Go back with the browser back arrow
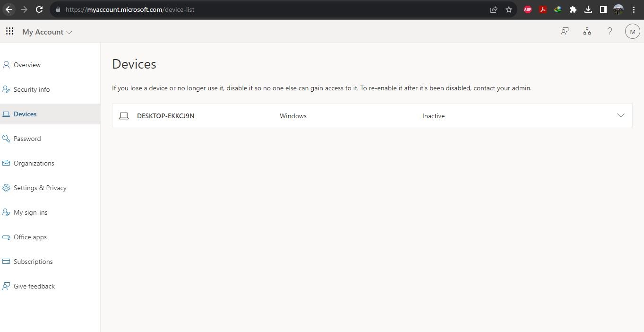 tap(9, 9)
